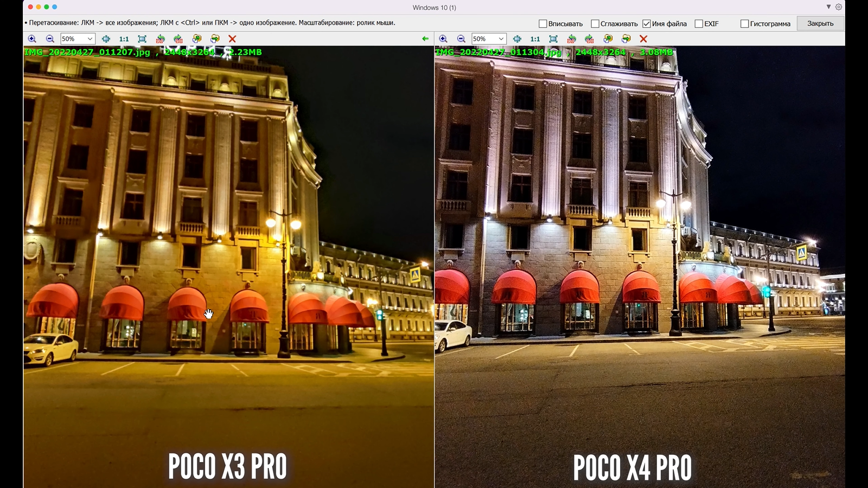Image resolution: width=868 pixels, height=488 pixels.
Task: Rotate left image clockwise 90 degrees
Action: click(x=178, y=39)
